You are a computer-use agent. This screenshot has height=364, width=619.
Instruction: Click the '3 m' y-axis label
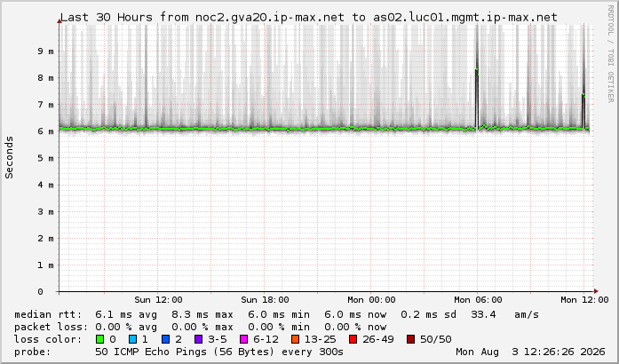pyautogui.click(x=46, y=211)
